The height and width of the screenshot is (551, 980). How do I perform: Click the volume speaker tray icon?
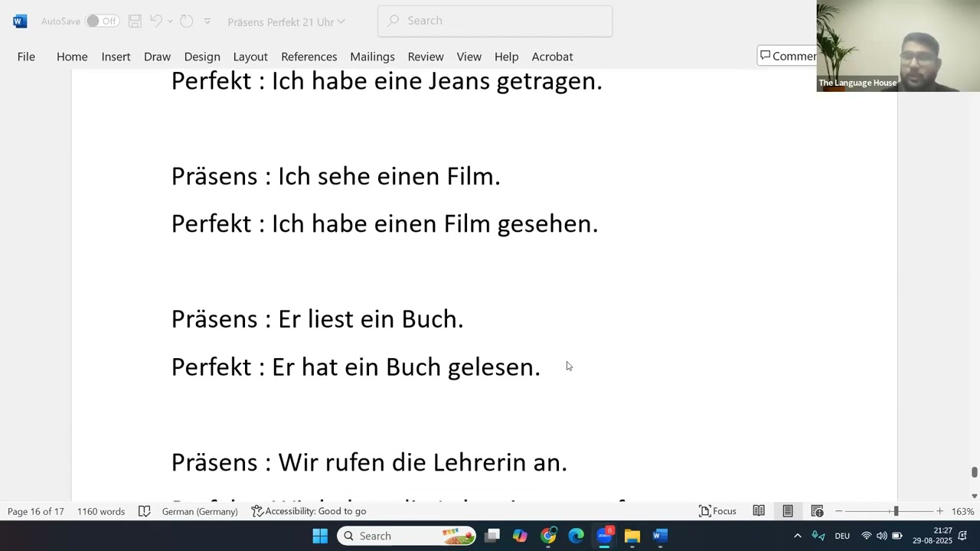coord(882,536)
